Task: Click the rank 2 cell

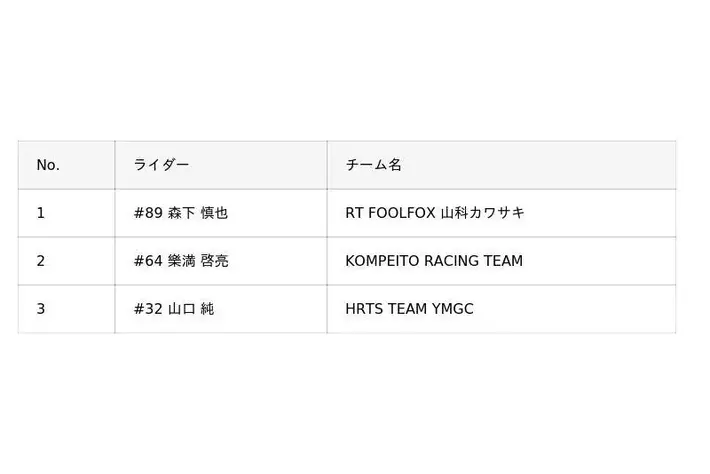Action: pyautogui.click(x=41, y=261)
